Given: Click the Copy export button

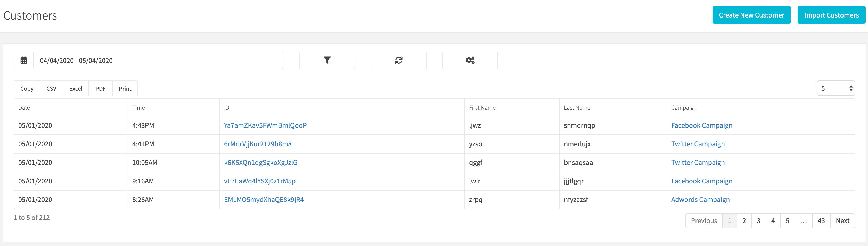Looking at the screenshot, I should coord(27,89).
